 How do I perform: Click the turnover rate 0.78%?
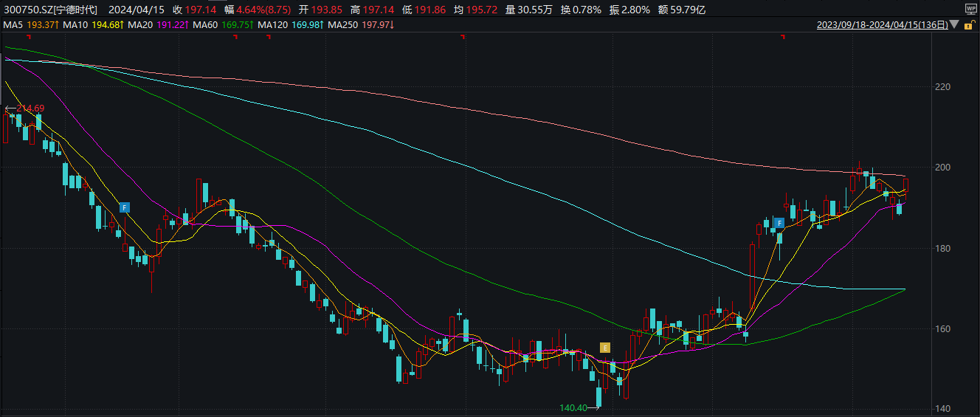(x=587, y=10)
